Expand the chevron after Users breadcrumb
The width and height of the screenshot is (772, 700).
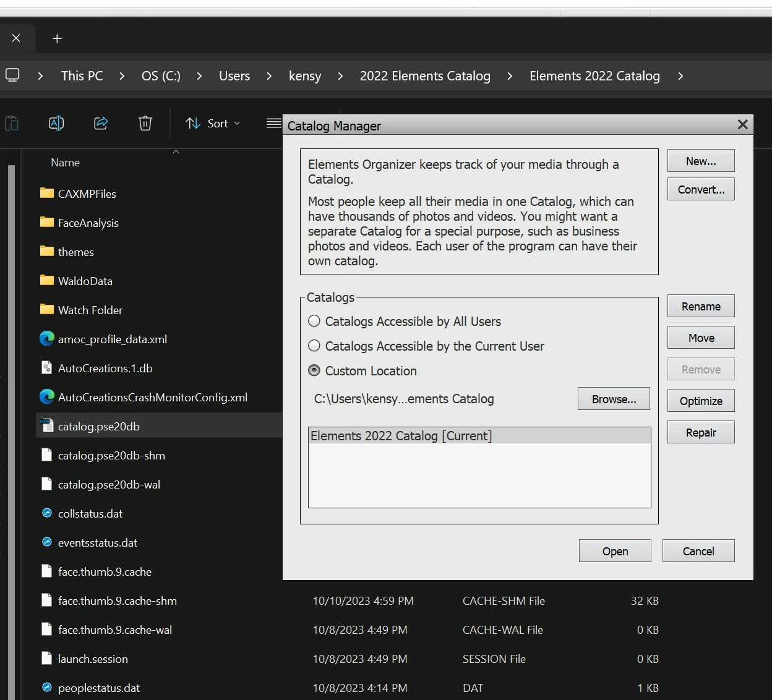click(x=269, y=76)
